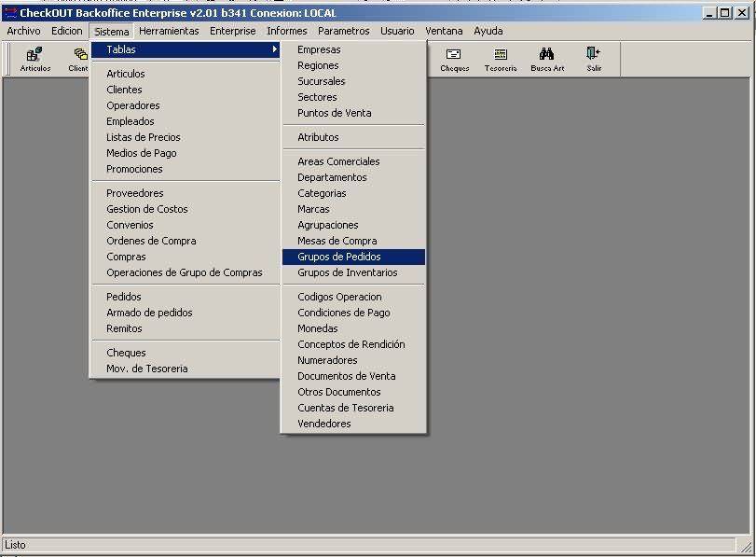Open the Ayuda menu
This screenshot has height=557, width=756.
click(488, 31)
